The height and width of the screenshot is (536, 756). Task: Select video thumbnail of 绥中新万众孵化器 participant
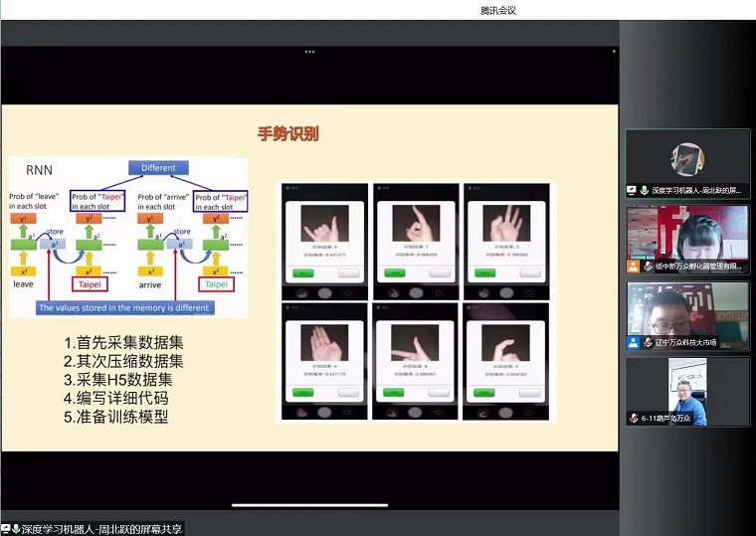coord(687,239)
